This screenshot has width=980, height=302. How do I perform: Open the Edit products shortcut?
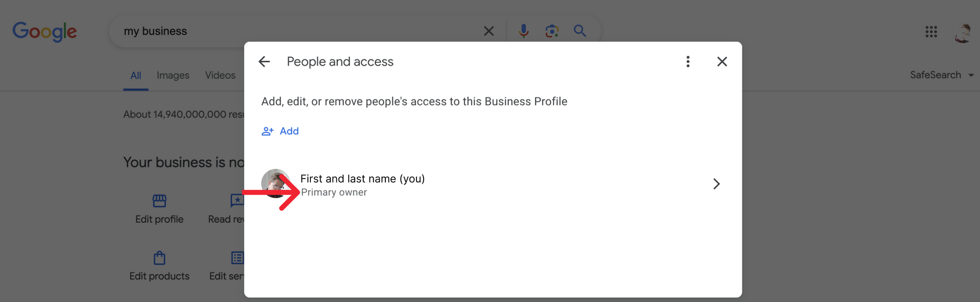[x=159, y=266]
